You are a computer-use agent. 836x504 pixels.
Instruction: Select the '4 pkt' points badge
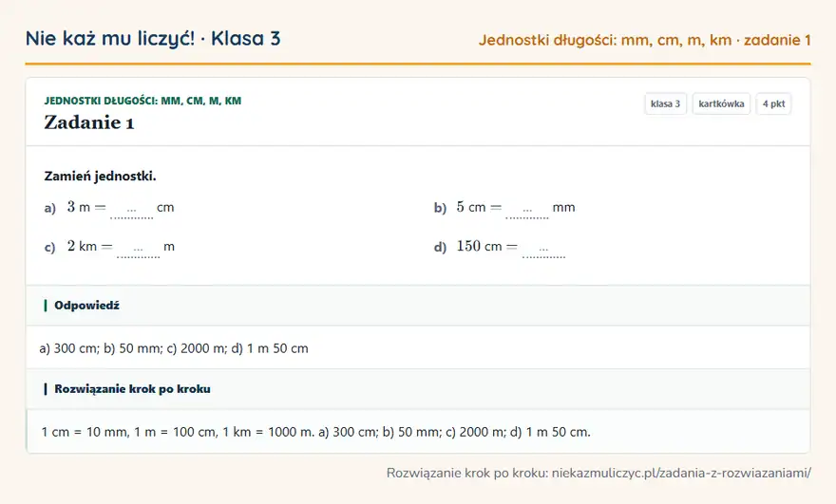773,103
